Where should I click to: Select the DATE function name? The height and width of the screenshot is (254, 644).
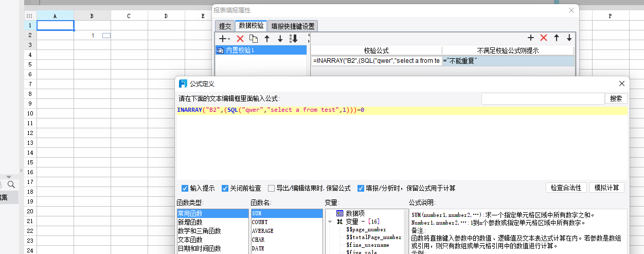point(286,248)
